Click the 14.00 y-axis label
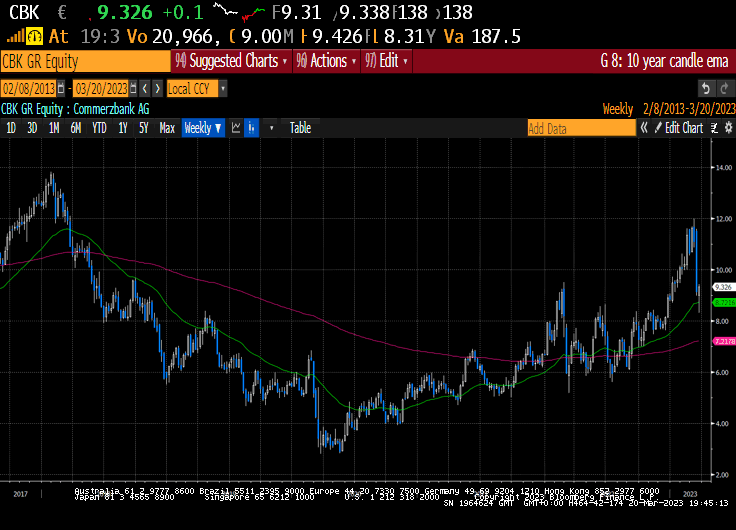This screenshot has width=736, height=530. point(723,168)
